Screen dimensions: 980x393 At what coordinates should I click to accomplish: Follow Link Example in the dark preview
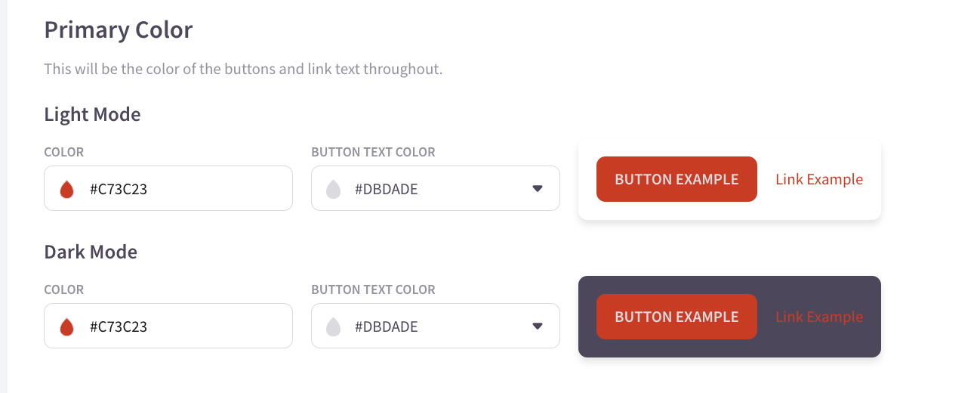(819, 317)
